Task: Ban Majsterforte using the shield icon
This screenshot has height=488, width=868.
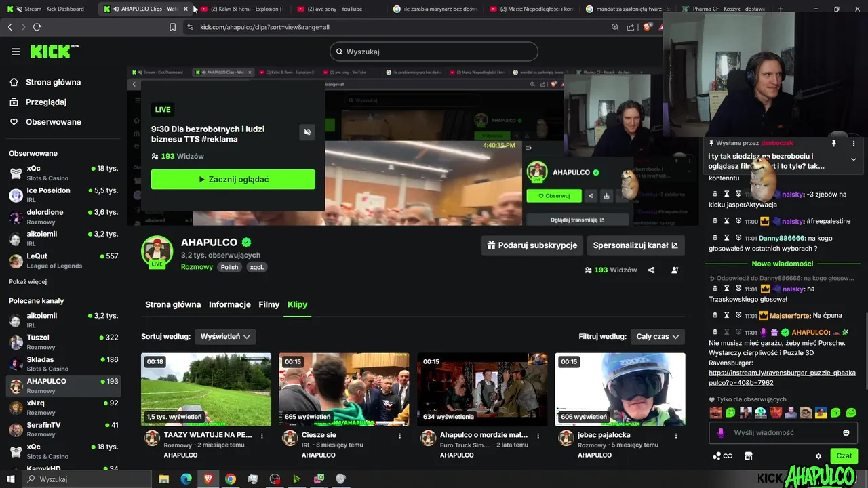Action: point(738,315)
